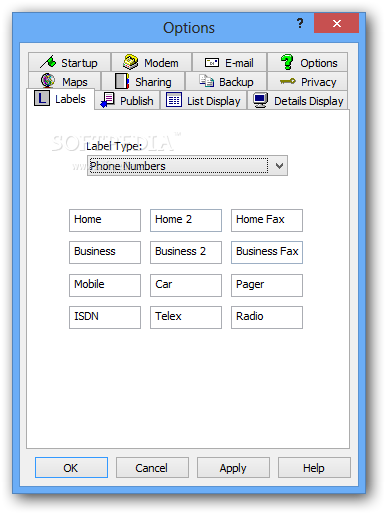Viewport: 386px width, 514px height.
Task: Confirm with the OK button
Action: [71, 468]
